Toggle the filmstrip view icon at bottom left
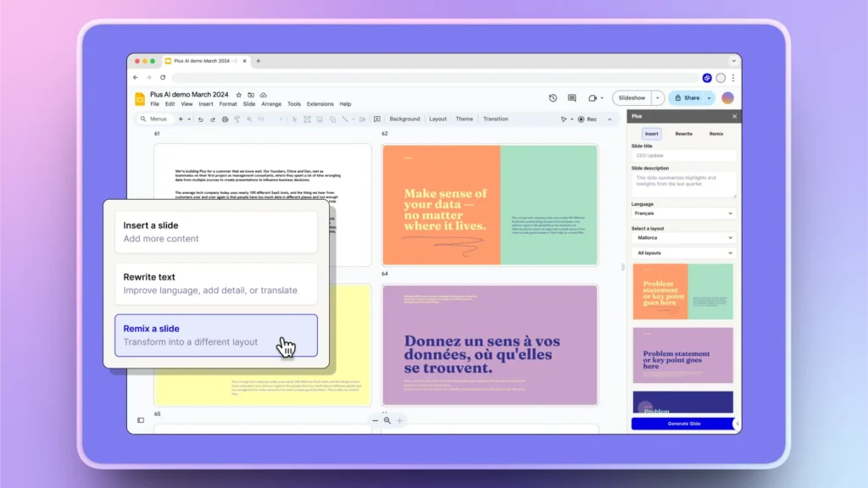Image resolution: width=868 pixels, height=488 pixels. pos(141,420)
